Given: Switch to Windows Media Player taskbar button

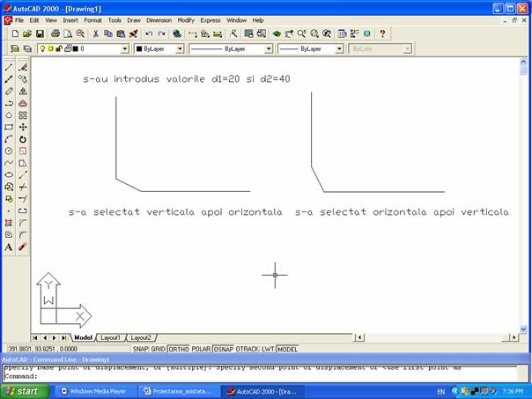Looking at the screenshot, I should click(93, 391).
